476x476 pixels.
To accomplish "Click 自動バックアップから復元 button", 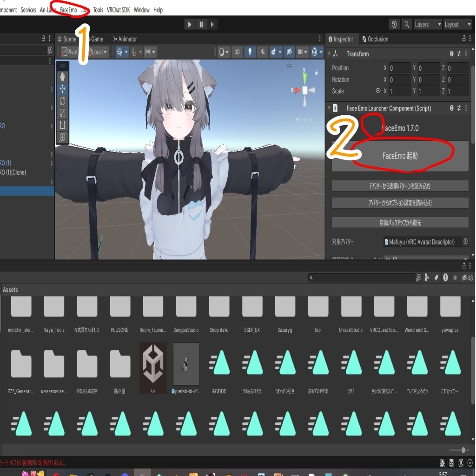I will (400, 223).
